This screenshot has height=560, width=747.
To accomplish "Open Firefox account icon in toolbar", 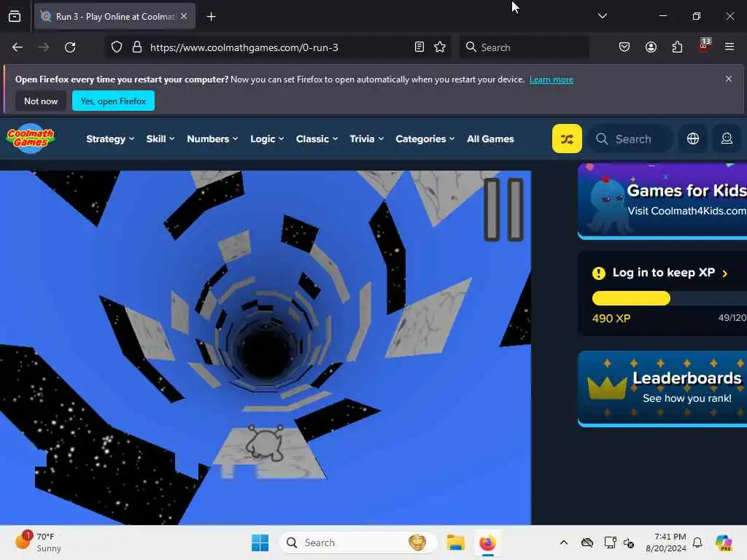I will (651, 47).
